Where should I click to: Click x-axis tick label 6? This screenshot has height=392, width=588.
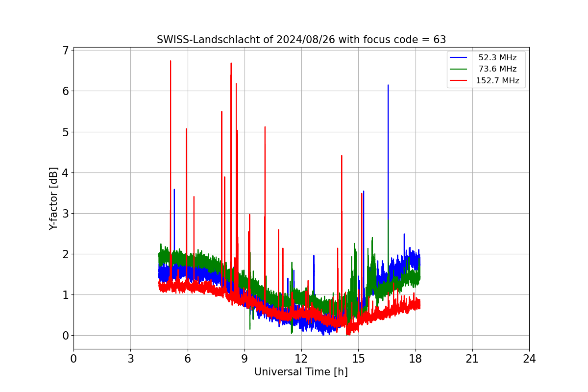point(187,359)
